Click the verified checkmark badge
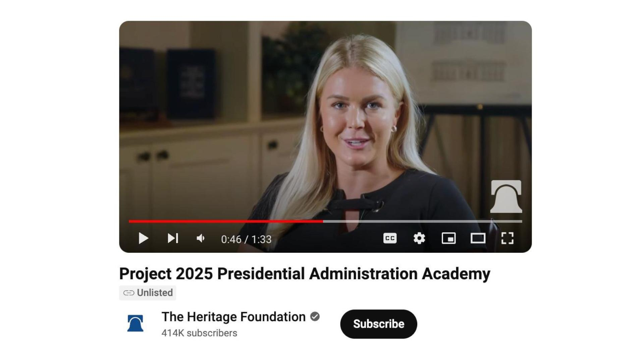Screen dimensions: 644x362 click(x=315, y=316)
